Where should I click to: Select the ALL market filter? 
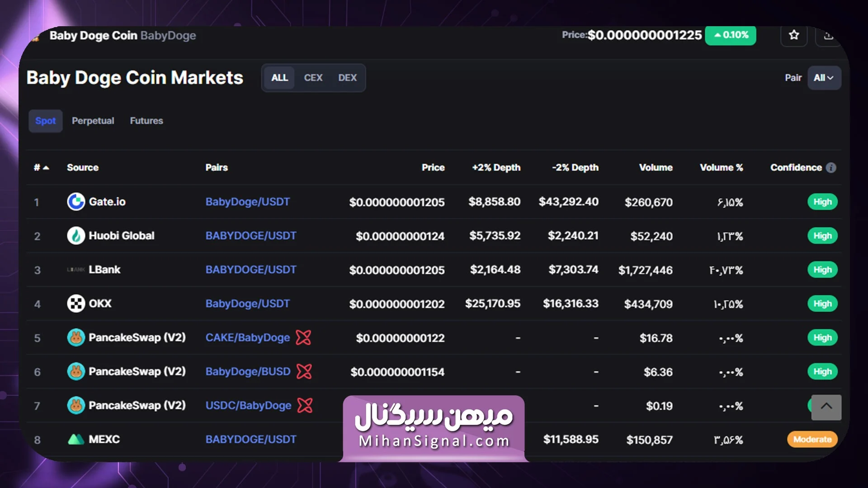pos(279,78)
